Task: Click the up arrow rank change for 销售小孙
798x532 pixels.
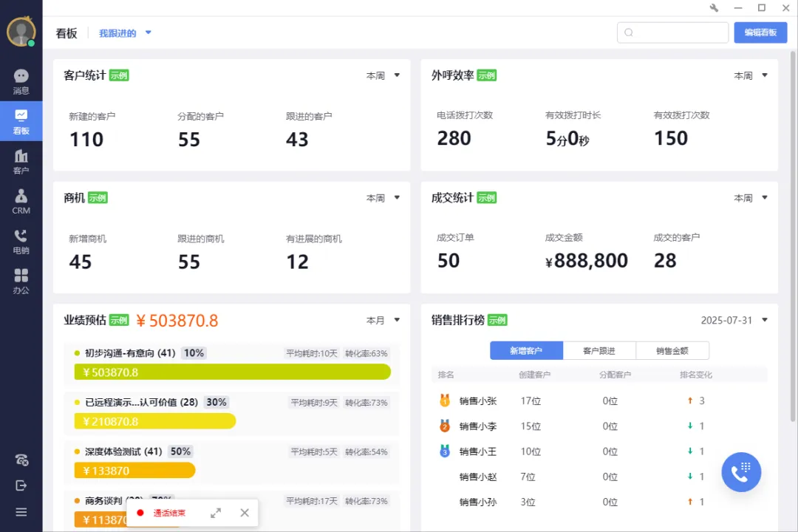Action: coord(690,502)
